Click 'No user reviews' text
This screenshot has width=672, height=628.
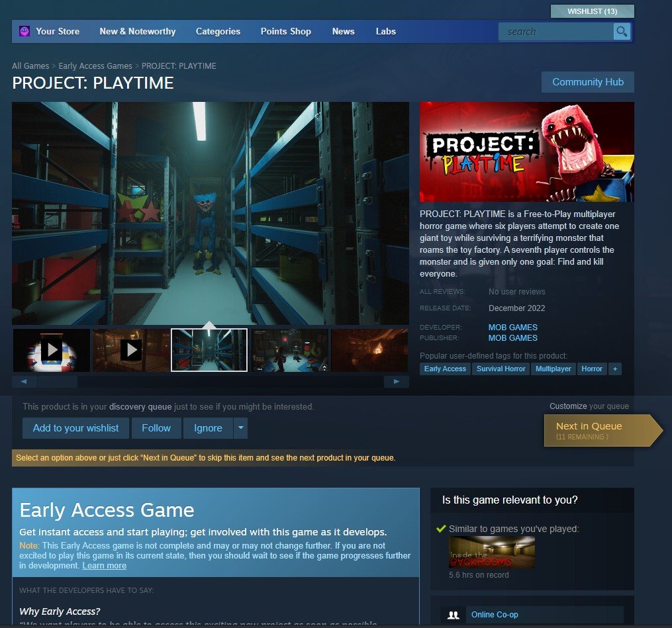click(517, 292)
